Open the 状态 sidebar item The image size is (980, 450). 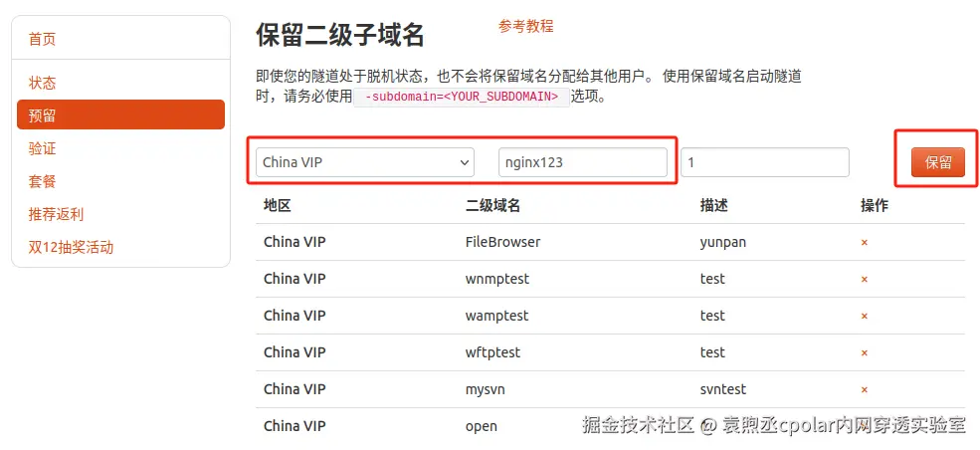[x=42, y=83]
